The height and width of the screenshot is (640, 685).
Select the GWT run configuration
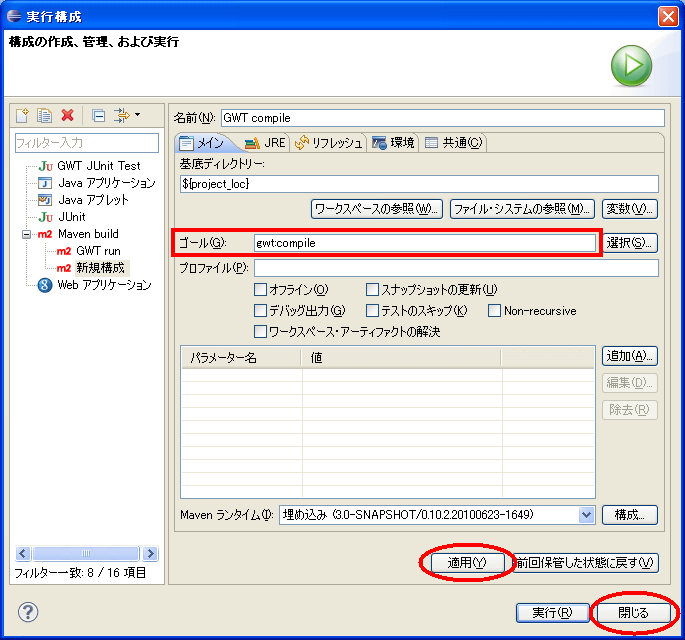[x=98, y=251]
